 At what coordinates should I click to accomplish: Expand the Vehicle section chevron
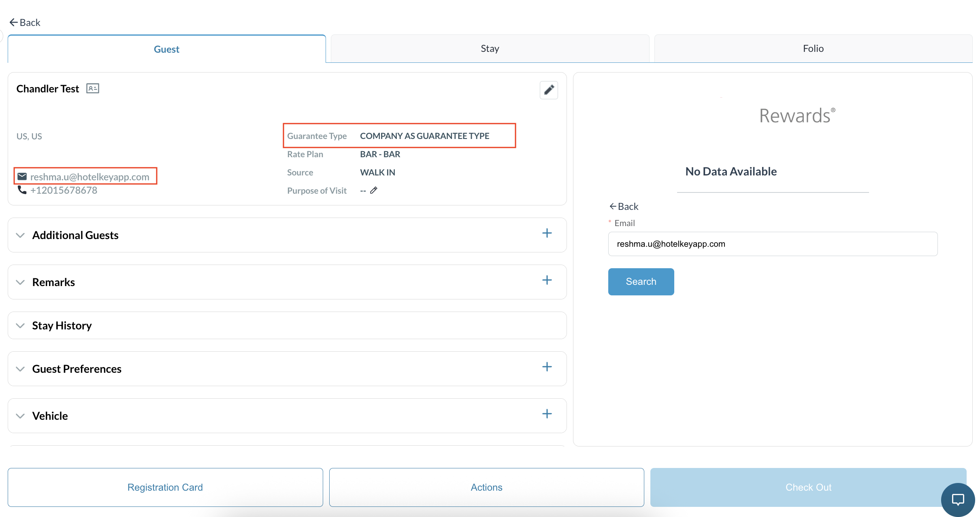[x=20, y=416]
